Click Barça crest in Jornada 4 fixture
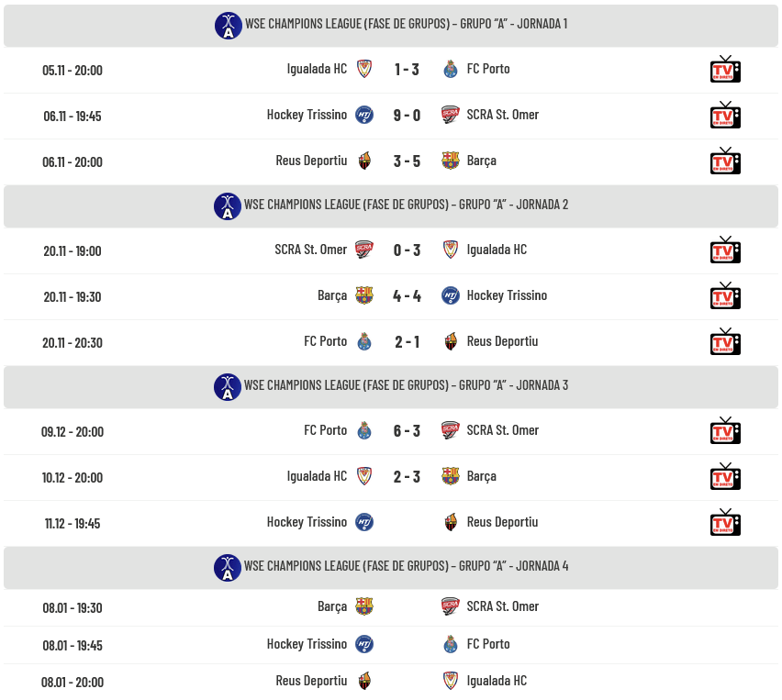 (364, 606)
